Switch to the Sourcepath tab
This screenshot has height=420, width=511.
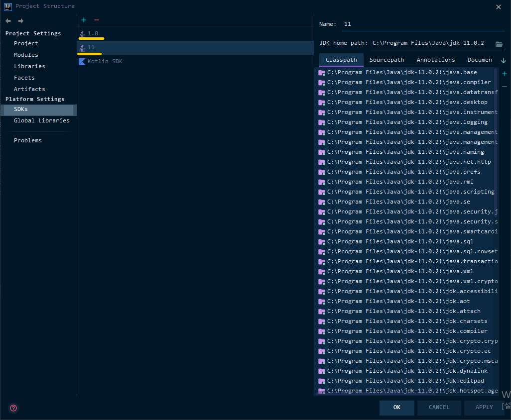point(386,60)
